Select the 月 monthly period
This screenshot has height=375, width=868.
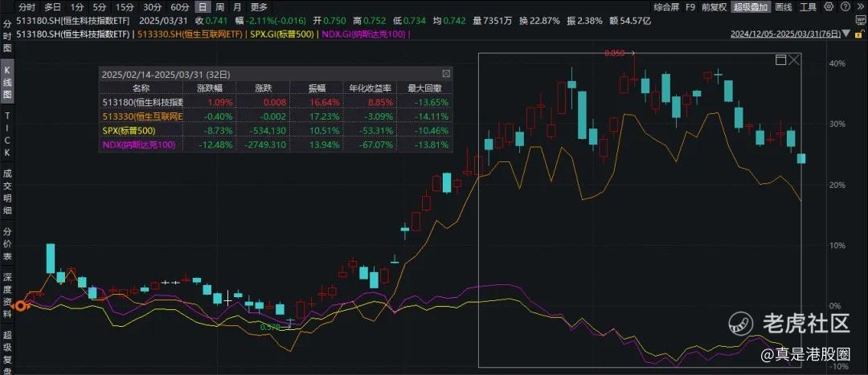237,7
